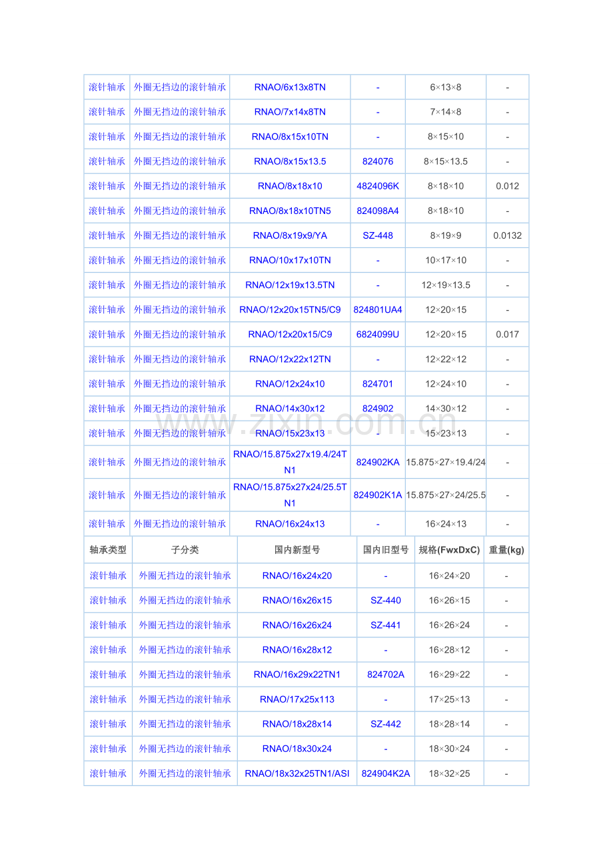Click the 轴承类型 column header
Screen dimensions: 613x868
click(108, 549)
